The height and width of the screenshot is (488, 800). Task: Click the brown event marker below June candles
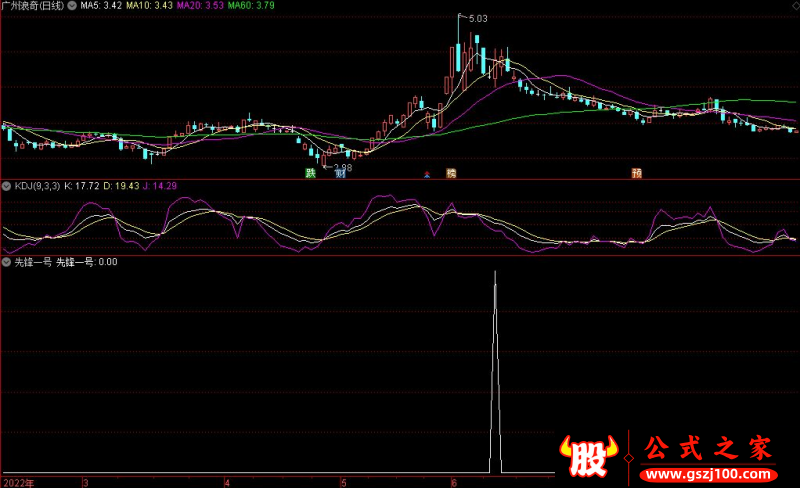pyautogui.click(x=451, y=173)
